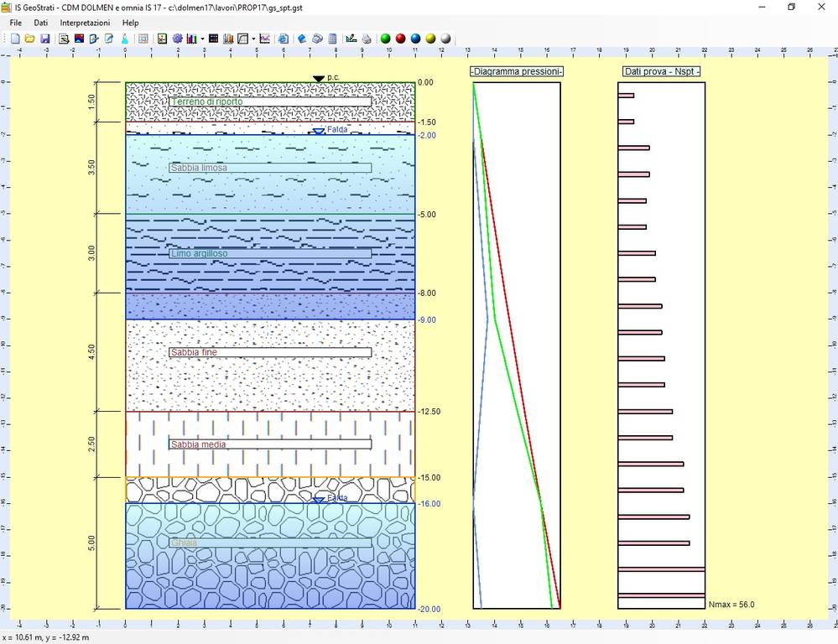The image size is (838, 644).
Task: Expand dropdown arrow beside bar chart icon
Action: tap(202, 39)
